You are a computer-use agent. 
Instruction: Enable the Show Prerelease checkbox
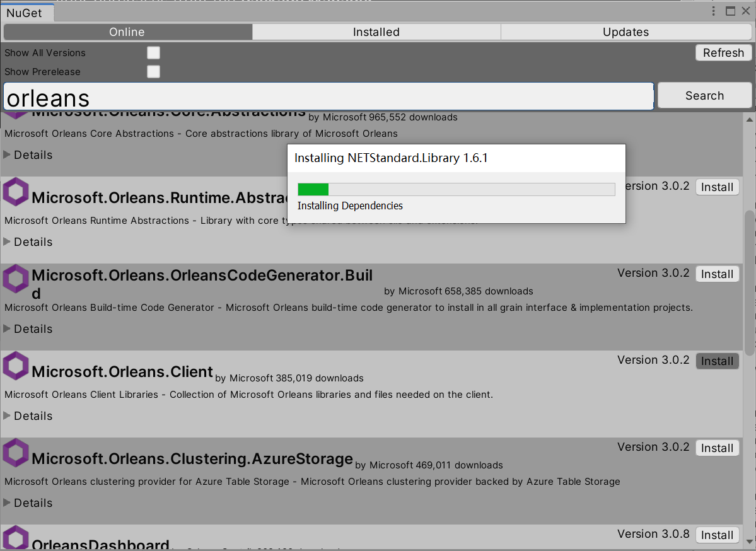[153, 71]
